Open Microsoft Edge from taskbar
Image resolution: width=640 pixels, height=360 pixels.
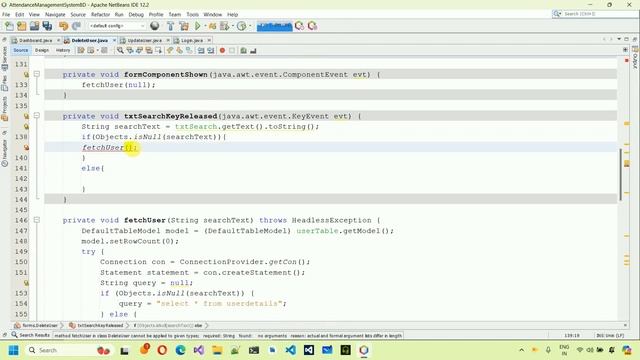180,350
